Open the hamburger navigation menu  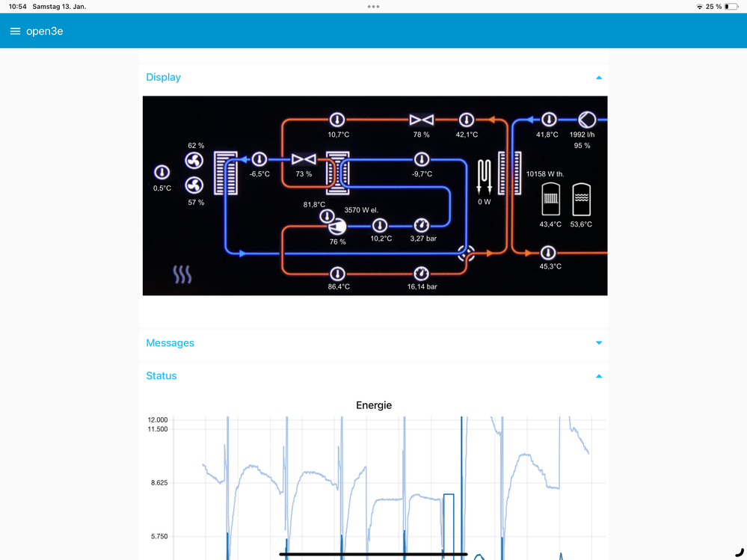(15, 31)
